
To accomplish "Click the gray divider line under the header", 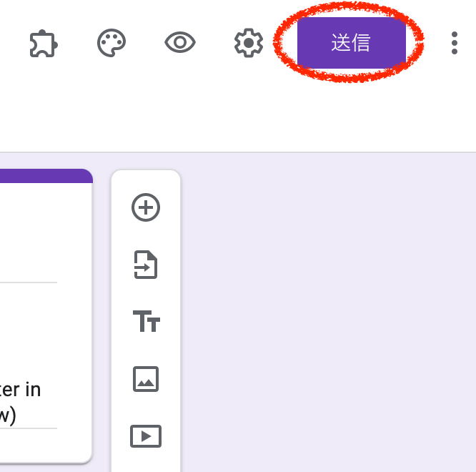I will [x=238, y=152].
